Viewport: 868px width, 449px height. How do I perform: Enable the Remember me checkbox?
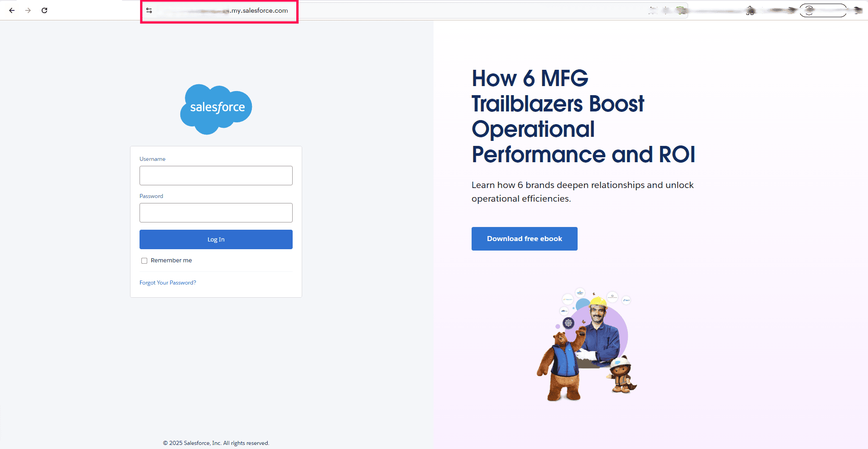click(144, 261)
